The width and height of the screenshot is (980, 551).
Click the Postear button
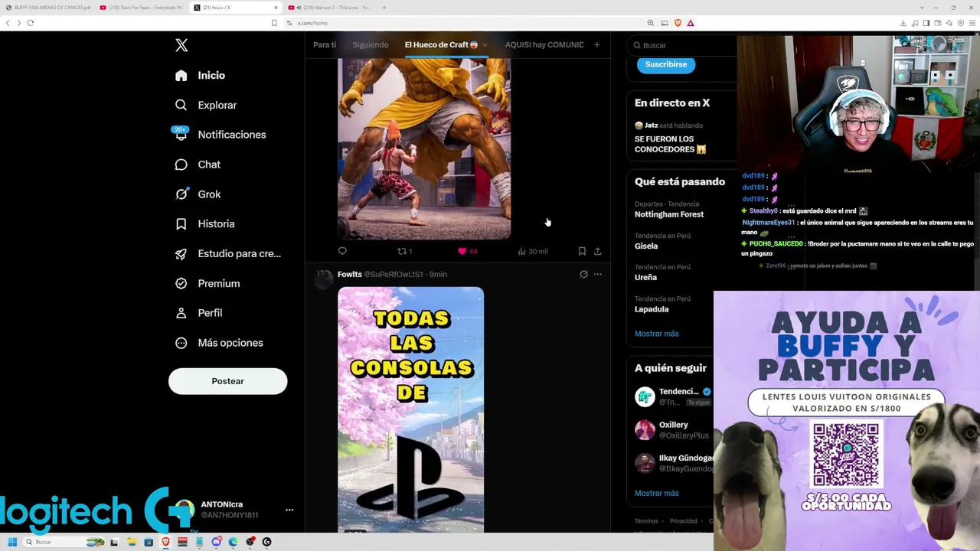coord(227,381)
